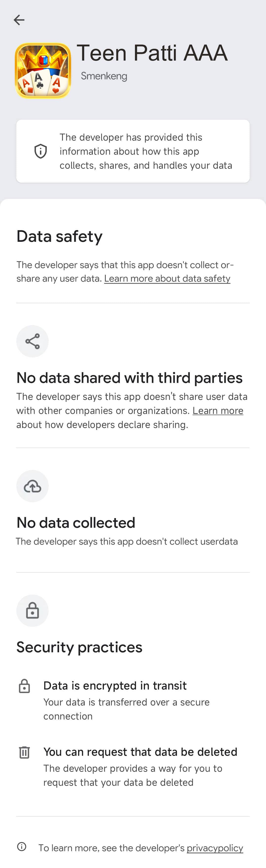Tap the No data shared heading
266x868 pixels.
coord(130,378)
